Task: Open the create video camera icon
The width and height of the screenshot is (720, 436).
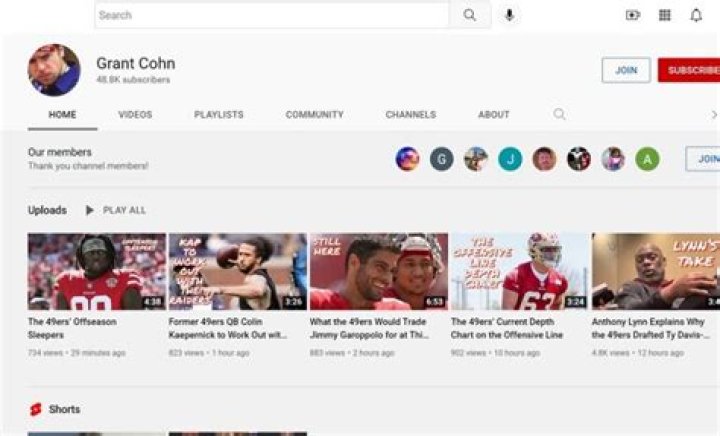Action: 632,15
